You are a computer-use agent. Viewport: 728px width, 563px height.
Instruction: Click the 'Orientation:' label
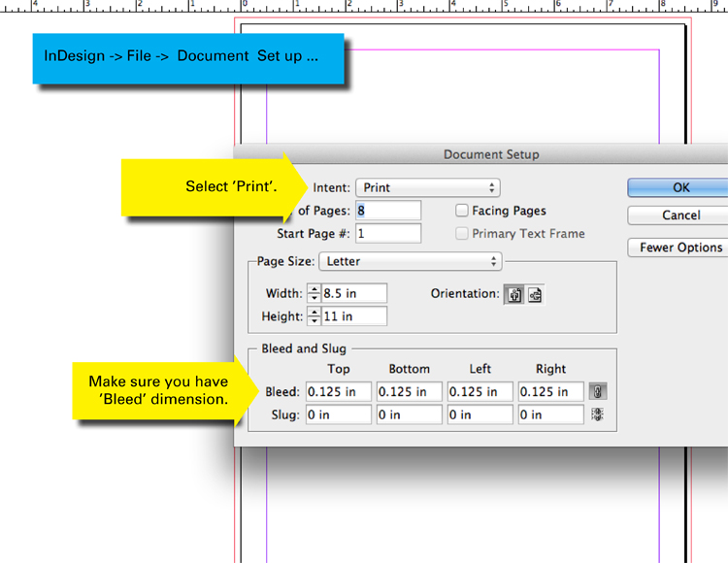[465, 294]
